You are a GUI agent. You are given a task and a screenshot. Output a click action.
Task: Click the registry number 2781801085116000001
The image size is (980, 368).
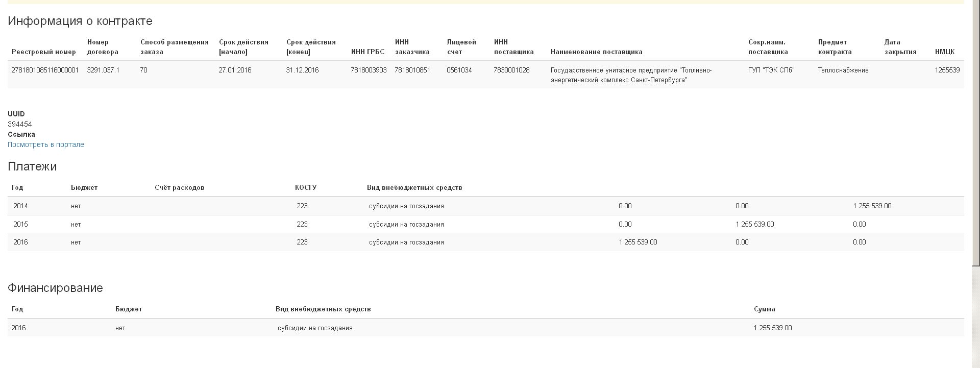tap(45, 70)
